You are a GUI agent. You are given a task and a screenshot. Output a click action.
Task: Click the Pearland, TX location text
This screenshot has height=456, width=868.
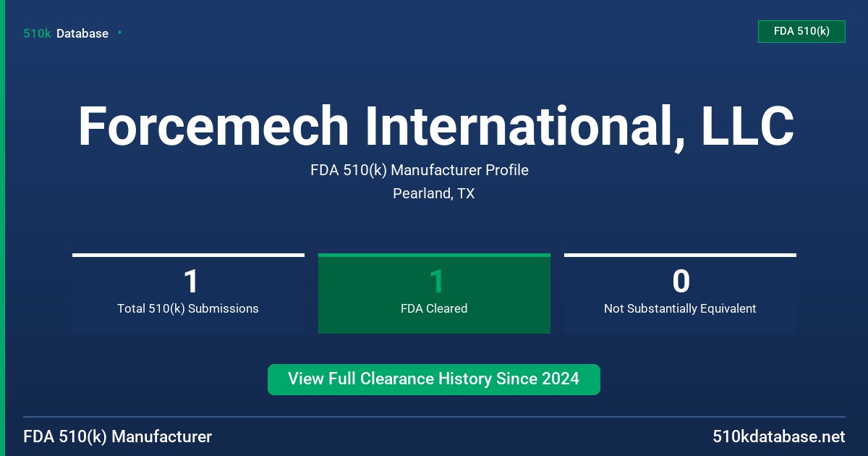(434, 193)
